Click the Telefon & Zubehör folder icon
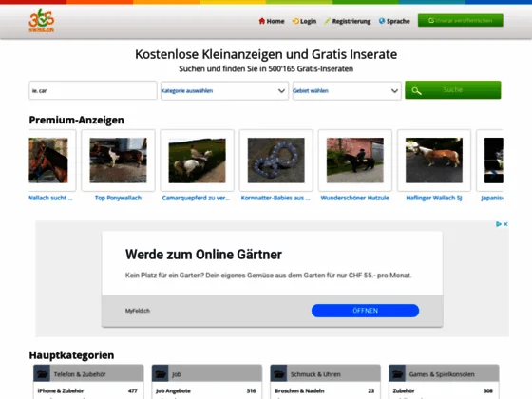Screen dimensions: 532x399 [42, 373]
